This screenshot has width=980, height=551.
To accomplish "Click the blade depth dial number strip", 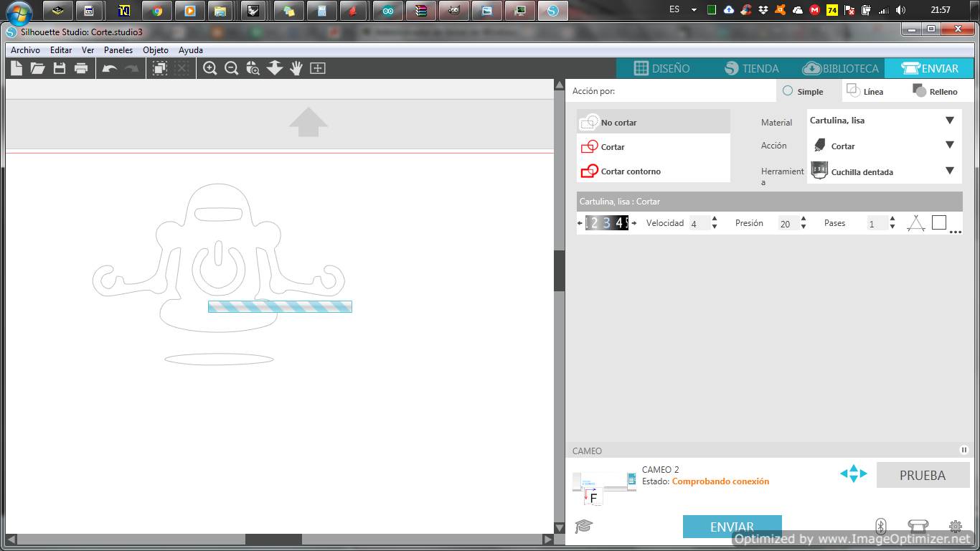I will [x=607, y=223].
